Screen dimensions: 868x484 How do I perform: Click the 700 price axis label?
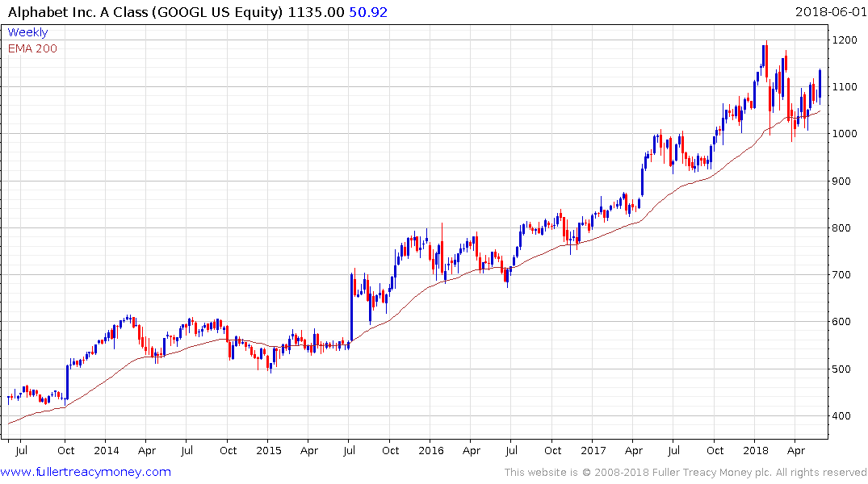pos(841,275)
